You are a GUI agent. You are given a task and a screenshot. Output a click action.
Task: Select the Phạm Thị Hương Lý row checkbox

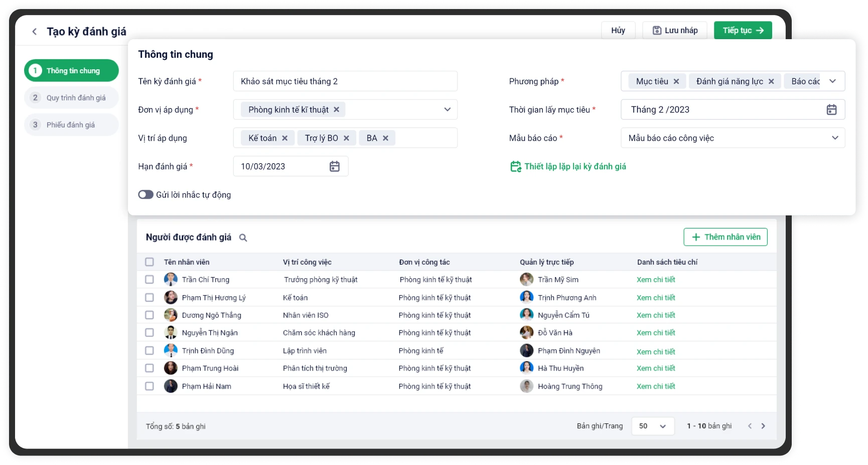click(150, 297)
